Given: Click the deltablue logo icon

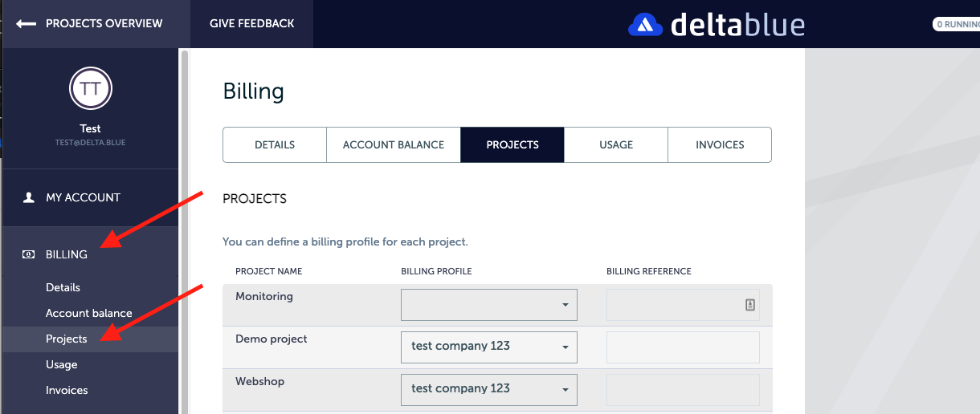Looking at the screenshot, I should click(x=644, y=25).
